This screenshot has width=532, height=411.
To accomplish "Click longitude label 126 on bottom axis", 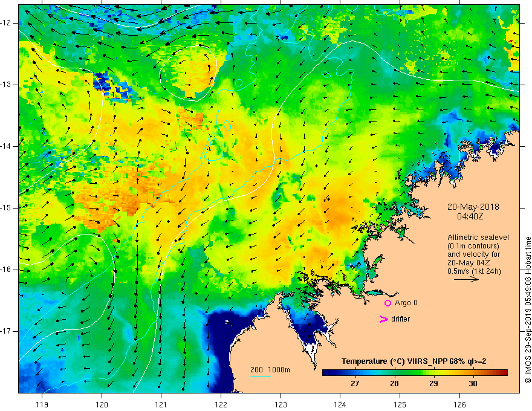I will point(459,404).
